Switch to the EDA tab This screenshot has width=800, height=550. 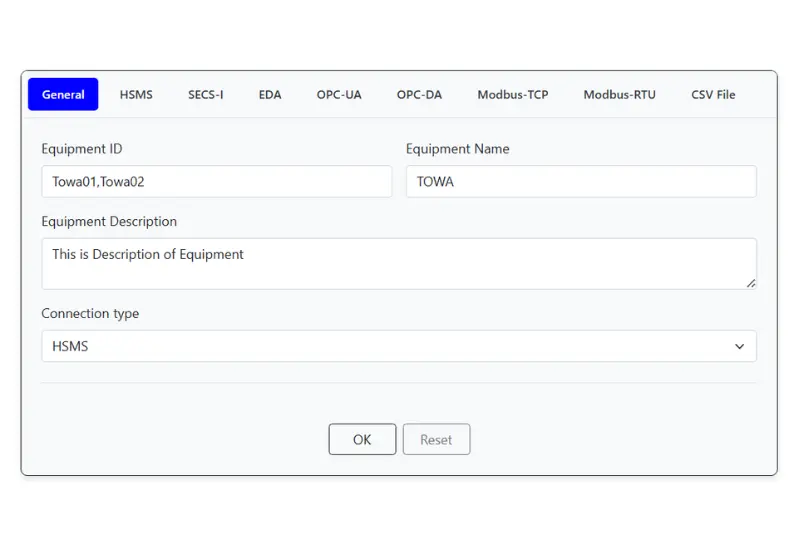[x=270, y=94]
